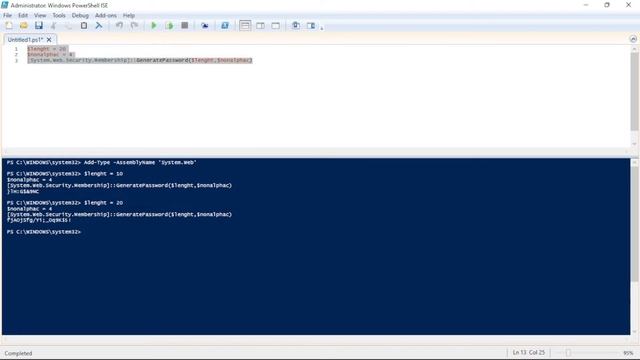Open the Edit menu
640x360 pixels.
coord(23,16)
